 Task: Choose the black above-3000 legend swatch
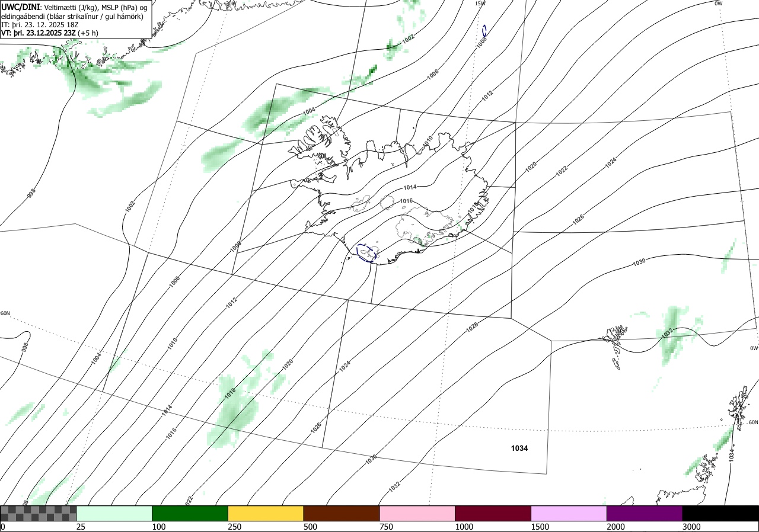pos(720,513)
